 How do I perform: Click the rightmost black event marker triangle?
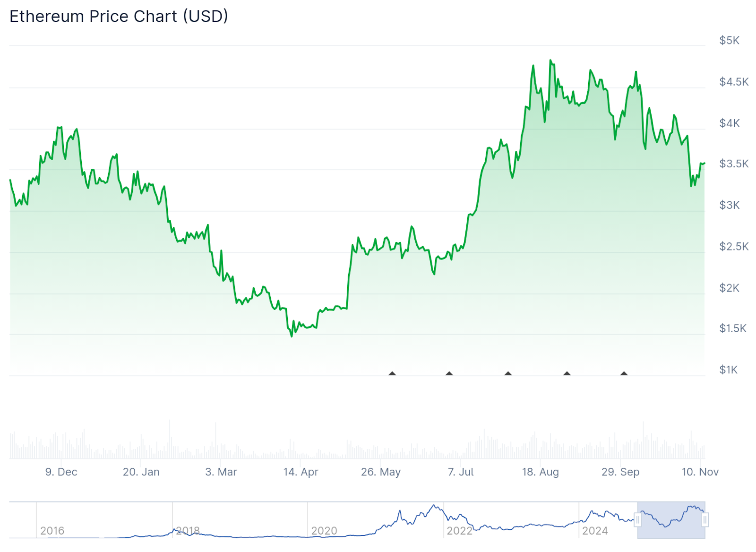click(x=624, y=374)
